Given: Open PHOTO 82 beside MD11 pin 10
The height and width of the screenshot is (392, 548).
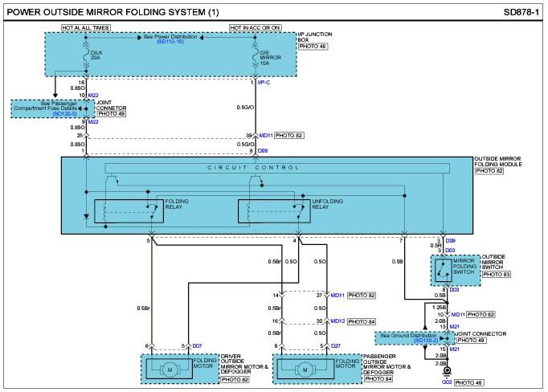Looking at the screenshot, I should (481, 315).
